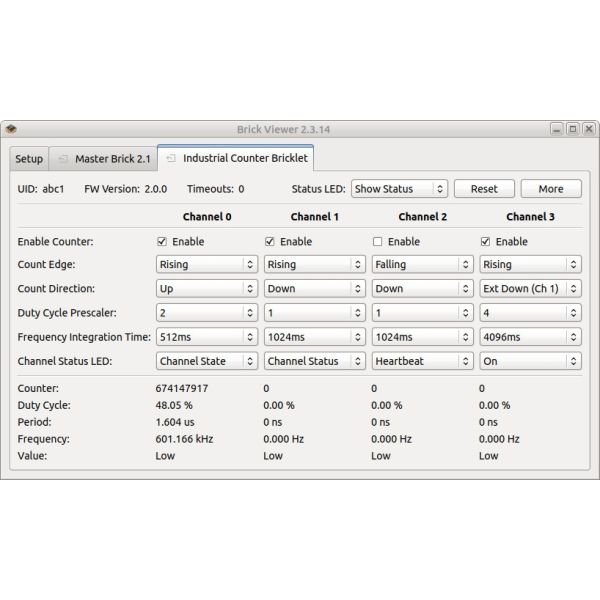The image size is (600, 600).
Task: Open the Master Brick 2.1 tab
Action: [x=103, y=158]
